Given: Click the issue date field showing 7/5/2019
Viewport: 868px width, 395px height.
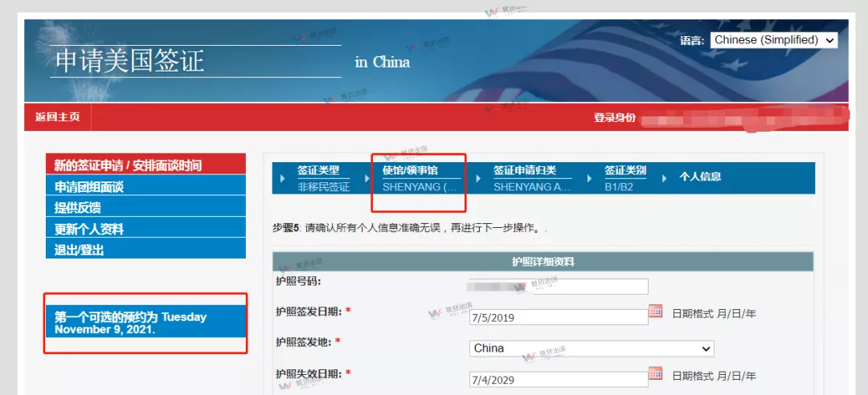Looking at the screenshot, I should [x=559, y=318].
